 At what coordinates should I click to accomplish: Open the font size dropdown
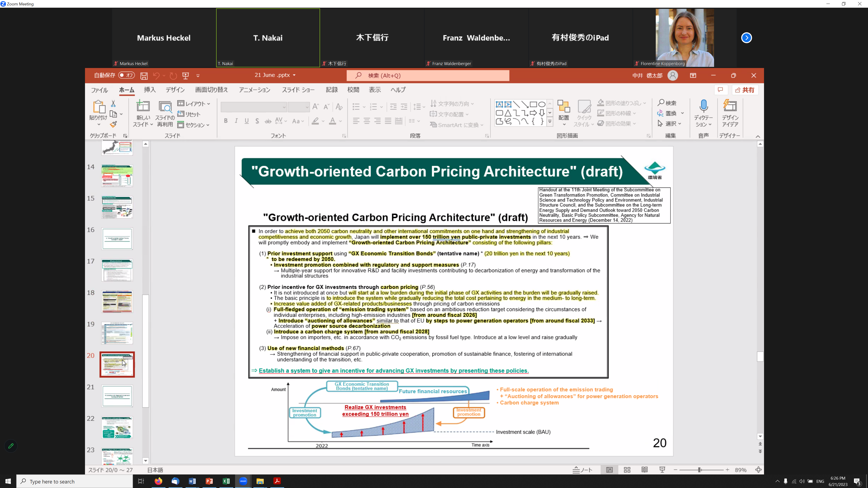point(307,107)
